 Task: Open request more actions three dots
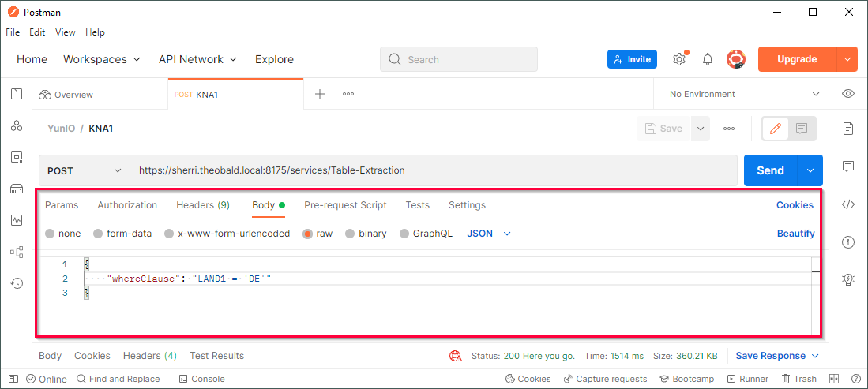click(729, 129)
